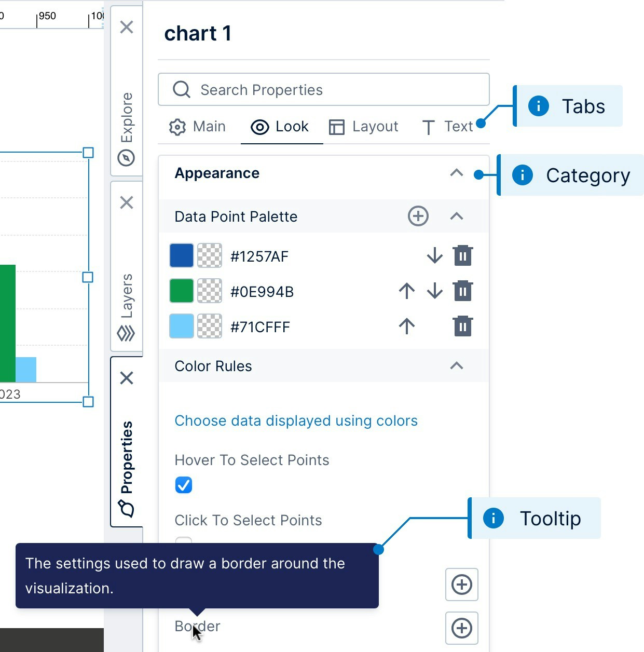Add a new Data Point Palette color

click(x=418, y=216)
